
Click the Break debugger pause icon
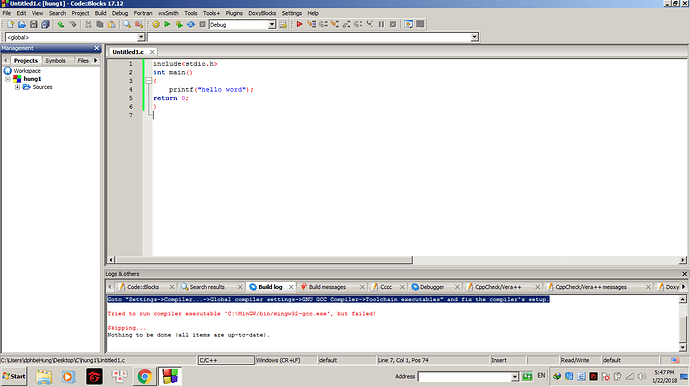pos(382,24)
